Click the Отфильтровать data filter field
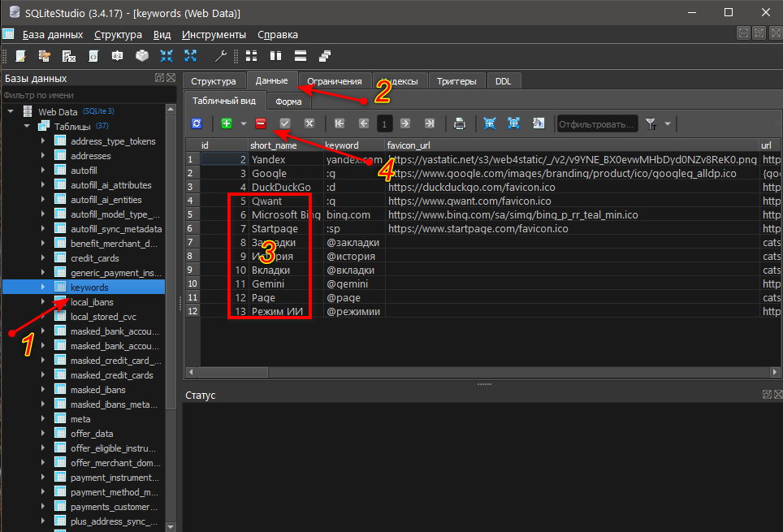The width and height of the screenshot is (783, 532). pyautogui.click(x=597, y=124)
